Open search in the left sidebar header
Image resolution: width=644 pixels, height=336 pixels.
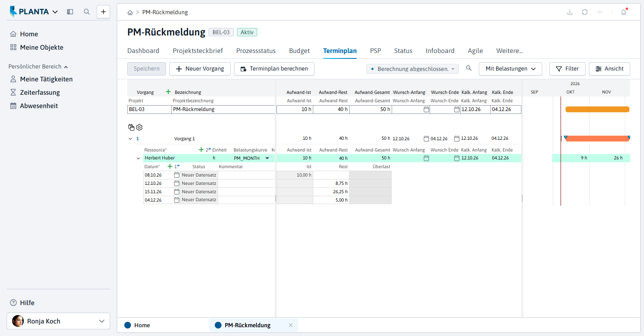87,12
